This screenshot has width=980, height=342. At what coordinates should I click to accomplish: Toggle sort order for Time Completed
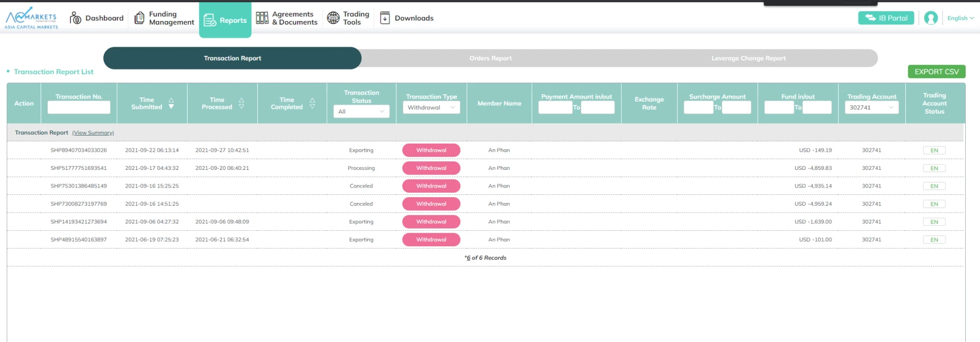pos(312,103)
